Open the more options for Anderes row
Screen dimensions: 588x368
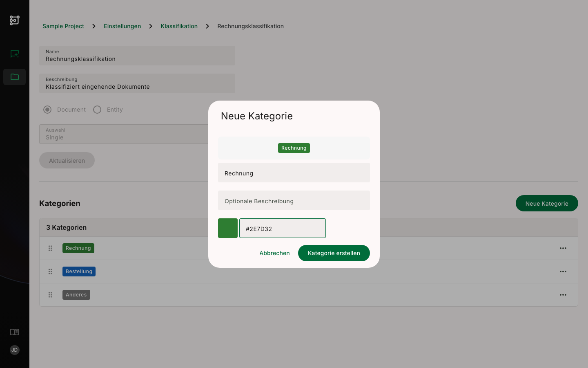pos(563,295)
